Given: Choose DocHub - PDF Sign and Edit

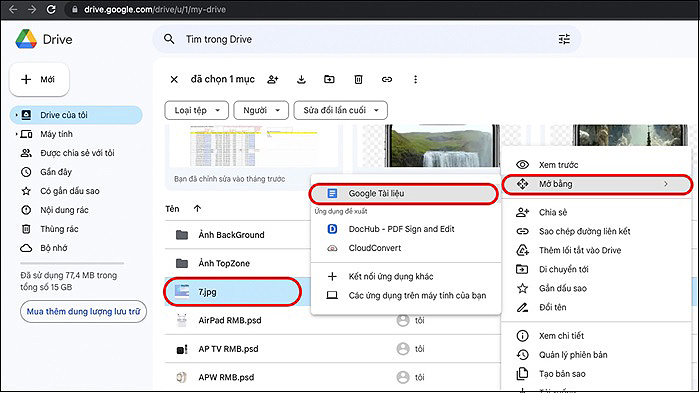Looking at the screenshot, I should (x=406, y=229).
